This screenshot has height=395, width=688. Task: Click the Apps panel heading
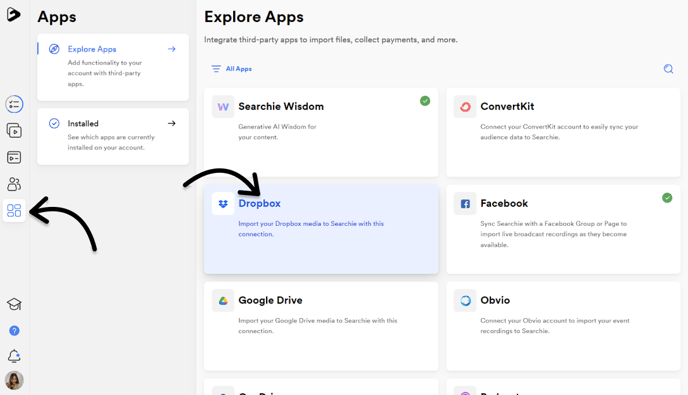point(57,17)
